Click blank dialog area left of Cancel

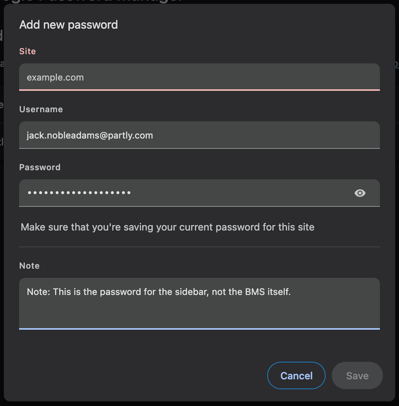click(140, 376)
